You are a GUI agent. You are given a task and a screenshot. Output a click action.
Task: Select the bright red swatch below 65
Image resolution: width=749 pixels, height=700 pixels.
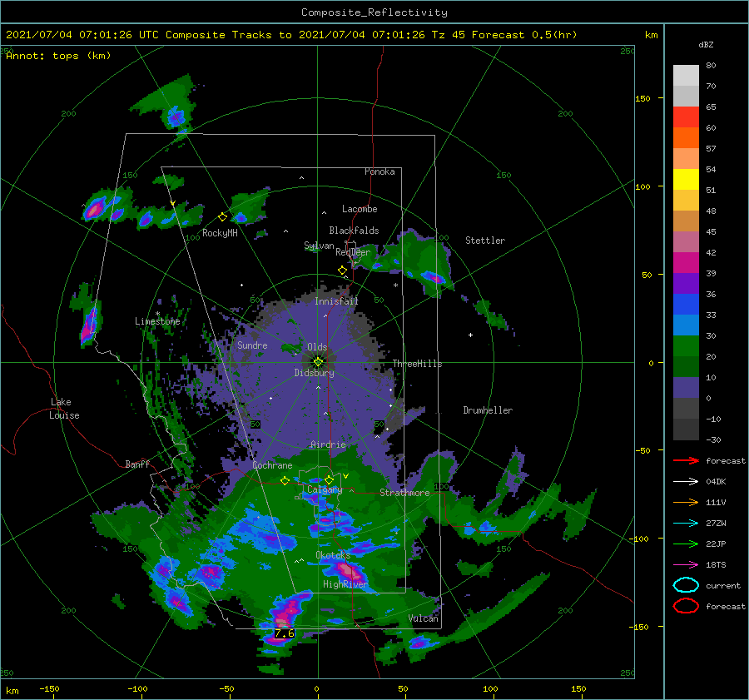pyautogui.click(x=686, y=117)
